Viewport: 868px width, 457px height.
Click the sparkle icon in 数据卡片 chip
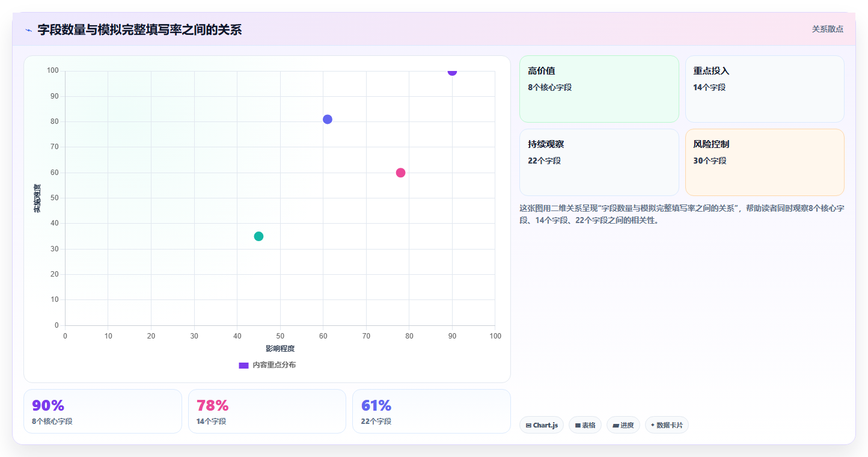point(652,425)
